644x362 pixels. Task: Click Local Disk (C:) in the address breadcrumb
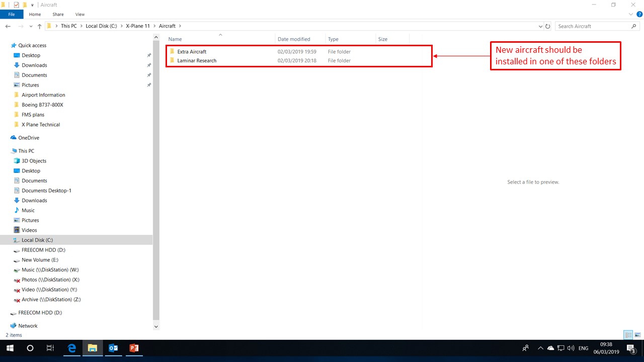pyautogui.click(x=101, y=26)
